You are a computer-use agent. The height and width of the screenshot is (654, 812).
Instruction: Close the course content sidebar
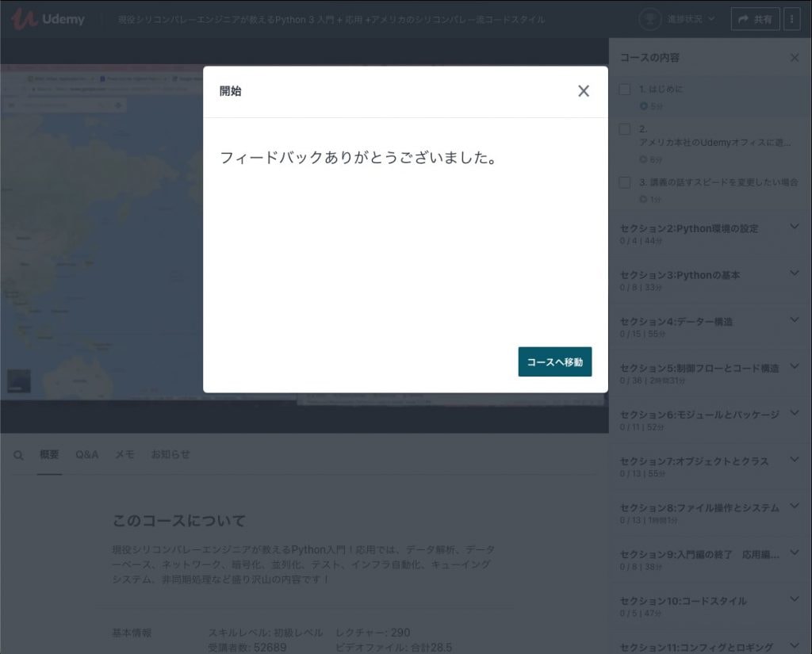[x=795, y=58]
